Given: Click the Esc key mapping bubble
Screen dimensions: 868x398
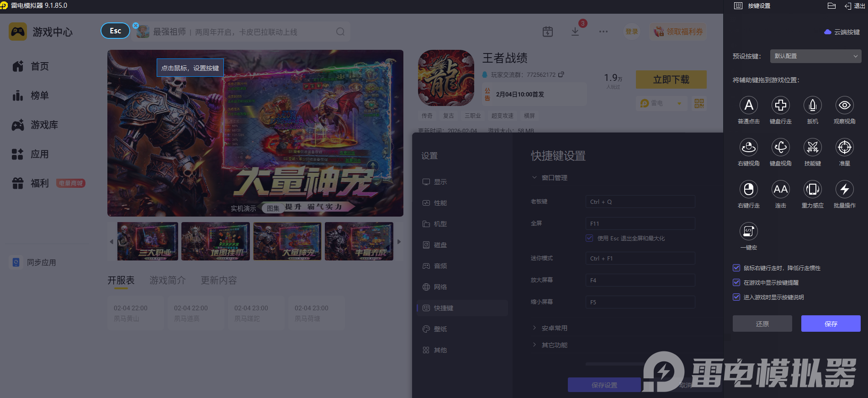Looking at the screenshot, I should (115, 31).
